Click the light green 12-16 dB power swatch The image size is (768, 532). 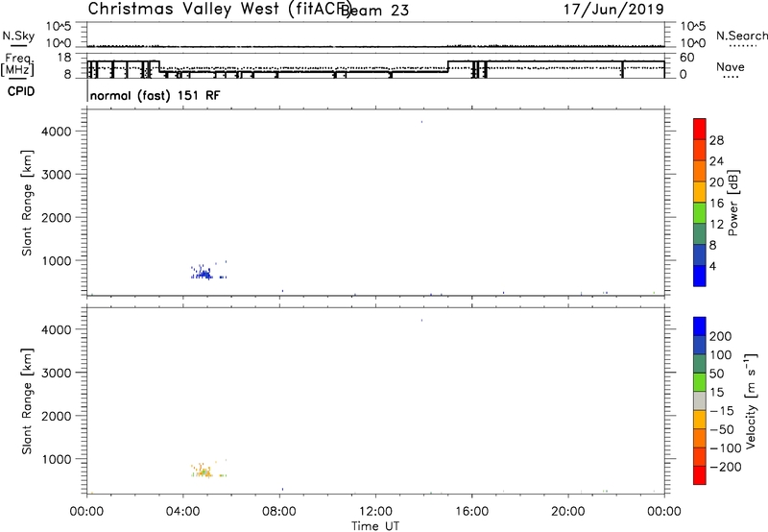[x=700, y=213]
